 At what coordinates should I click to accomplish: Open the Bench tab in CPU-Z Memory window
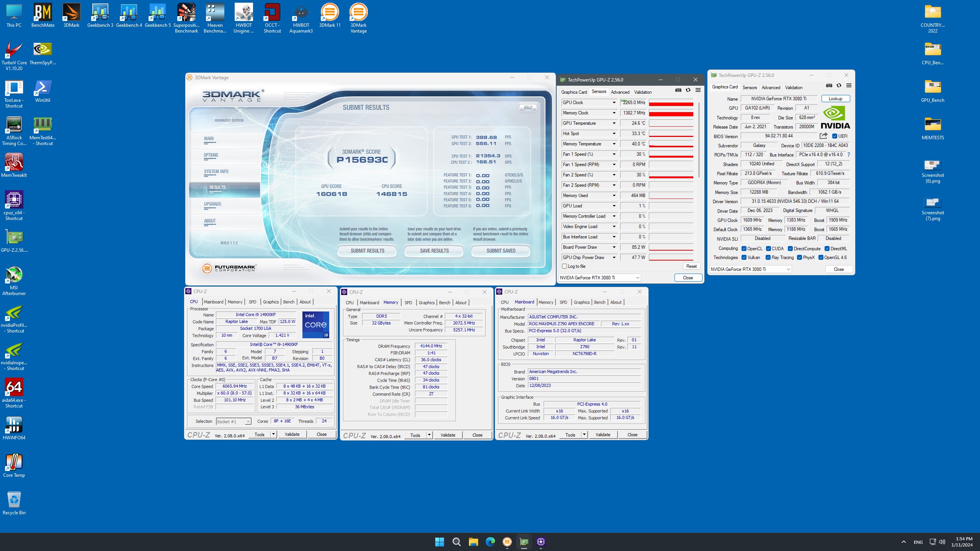point(444,303)
